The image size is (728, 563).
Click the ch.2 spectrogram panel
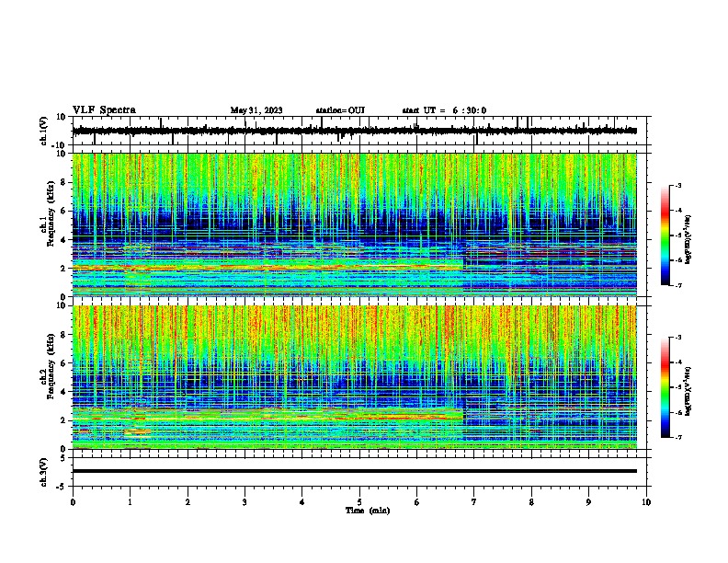(355, 377)
